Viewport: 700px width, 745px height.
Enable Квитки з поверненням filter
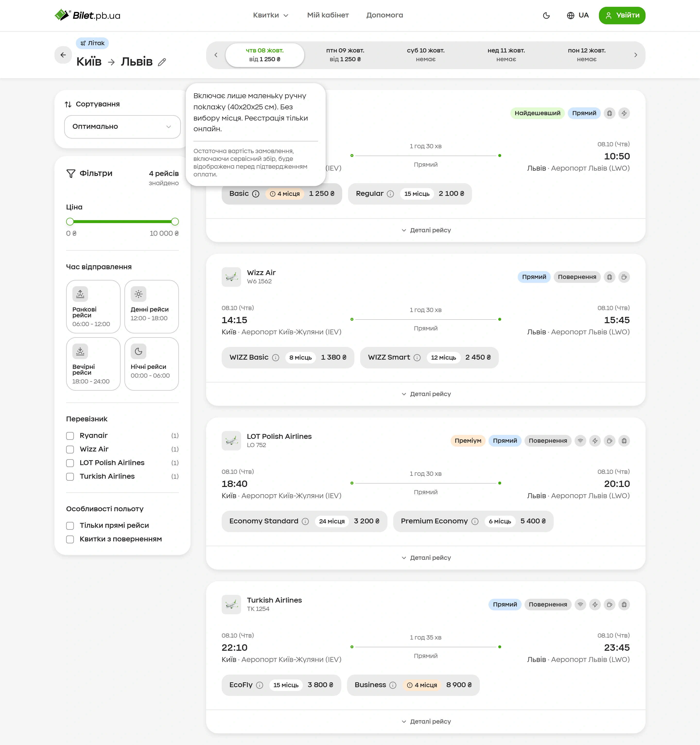click(70, 539)
